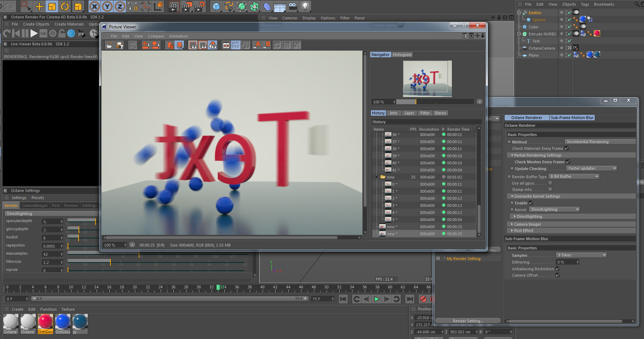Save the image in Picture Viewer
The width and height of the screenshot is (644, 339).
pyautogui.click(x=120, y=45)
